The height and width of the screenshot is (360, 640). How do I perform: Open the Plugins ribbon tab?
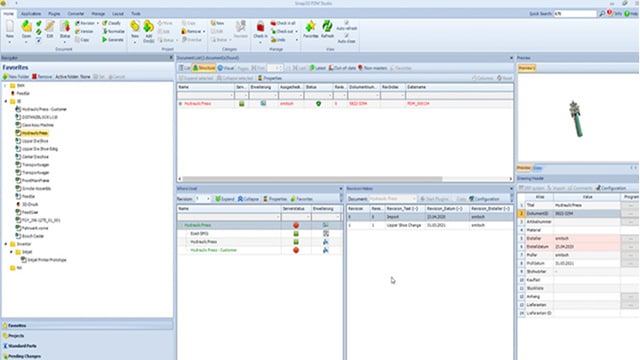pos(54,13)
